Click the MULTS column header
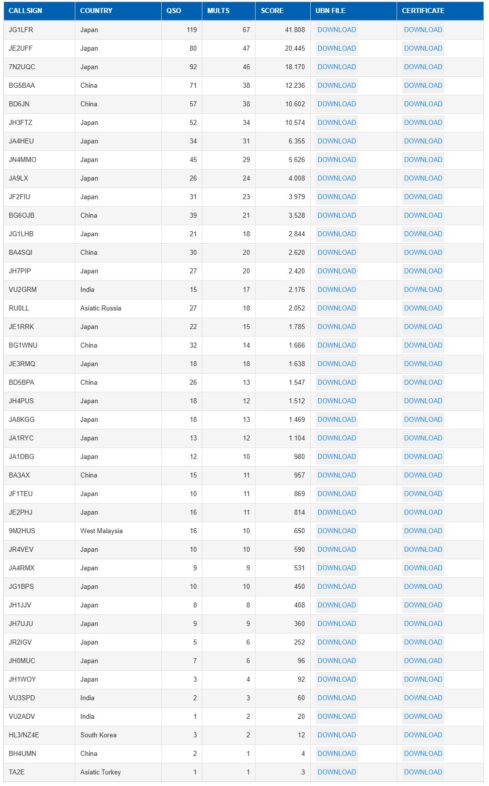 click(x=218, y=11)
